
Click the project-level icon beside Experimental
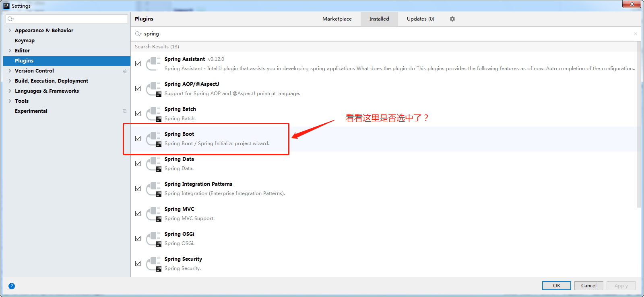click(124, 111)
